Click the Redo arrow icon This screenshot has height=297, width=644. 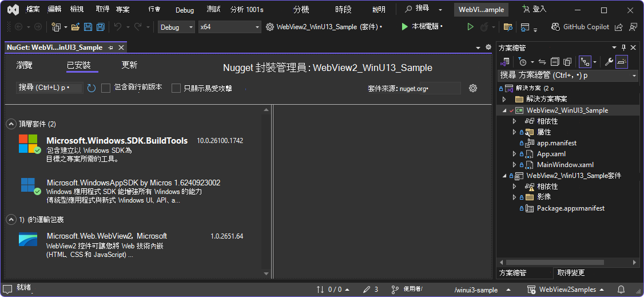138,27
